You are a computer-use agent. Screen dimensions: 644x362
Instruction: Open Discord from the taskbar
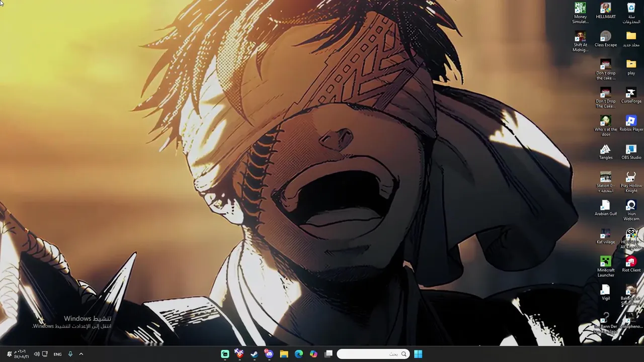coord(269,354)
